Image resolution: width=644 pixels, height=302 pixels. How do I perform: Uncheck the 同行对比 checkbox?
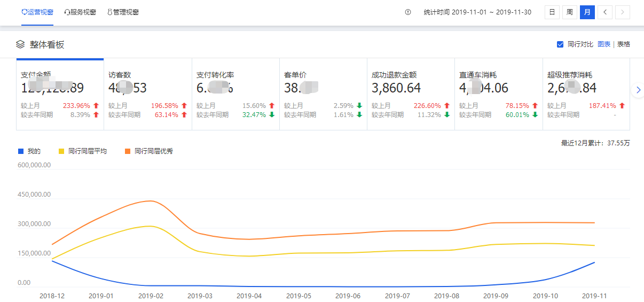(x=560, y=44)
